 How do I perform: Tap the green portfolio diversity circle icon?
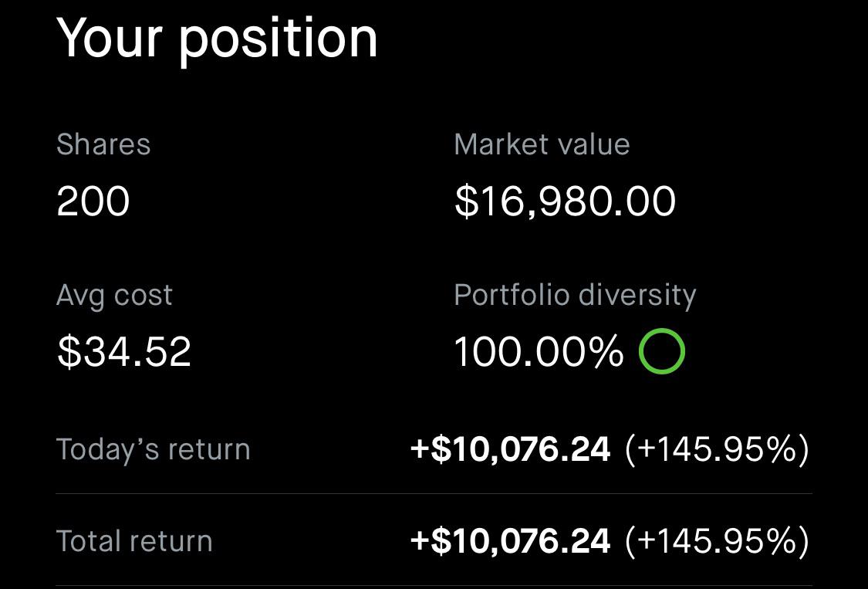point(661,352)
